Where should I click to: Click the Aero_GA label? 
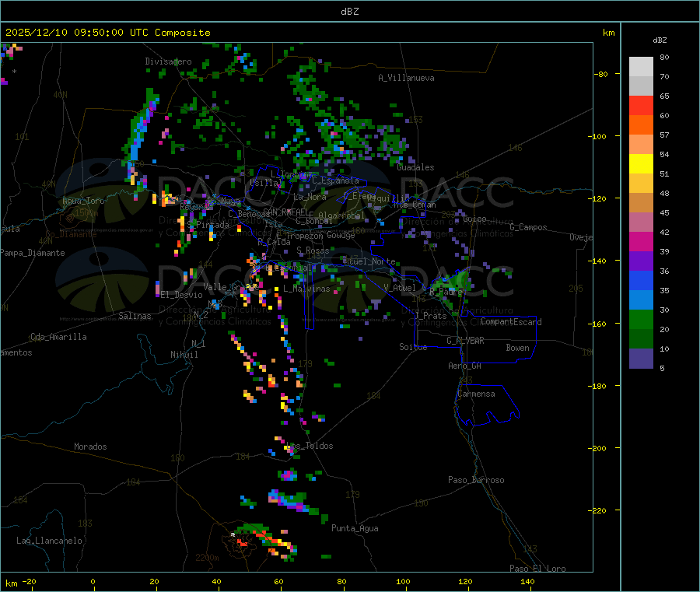(465, 366)
